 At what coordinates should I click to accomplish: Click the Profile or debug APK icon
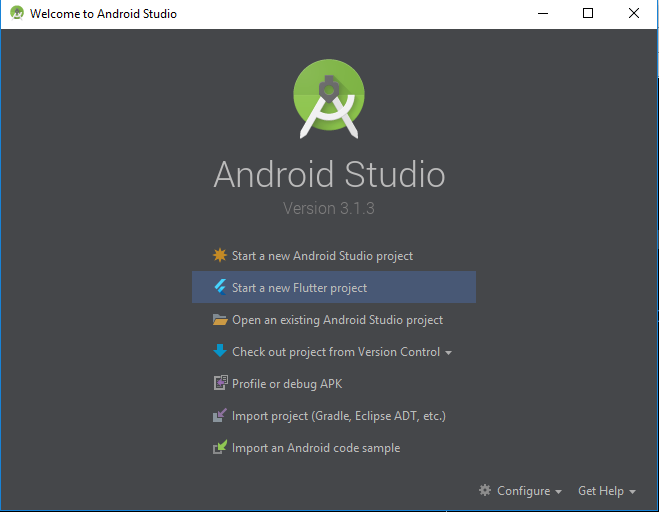coord(220,383)
